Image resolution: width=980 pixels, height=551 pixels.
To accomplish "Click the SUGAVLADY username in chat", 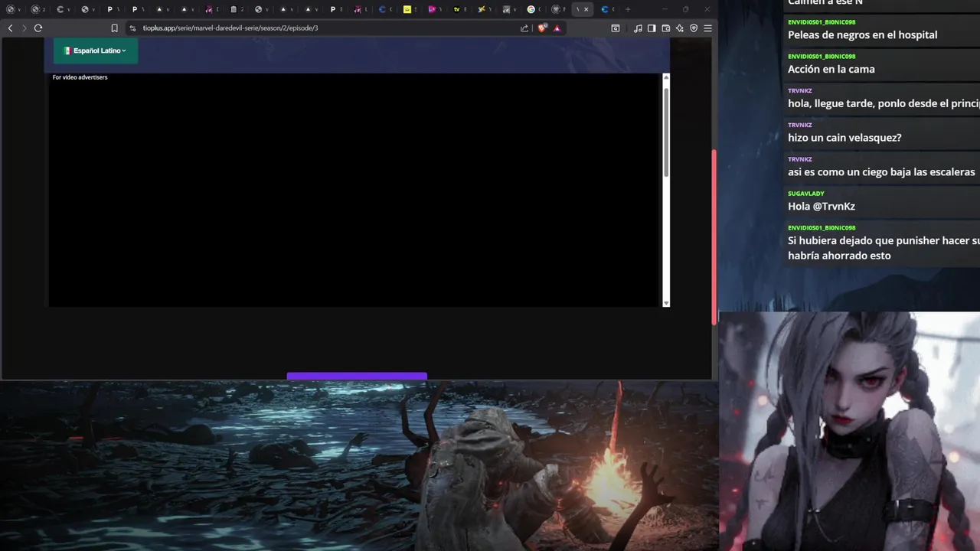I will click(x=806, y=194).
